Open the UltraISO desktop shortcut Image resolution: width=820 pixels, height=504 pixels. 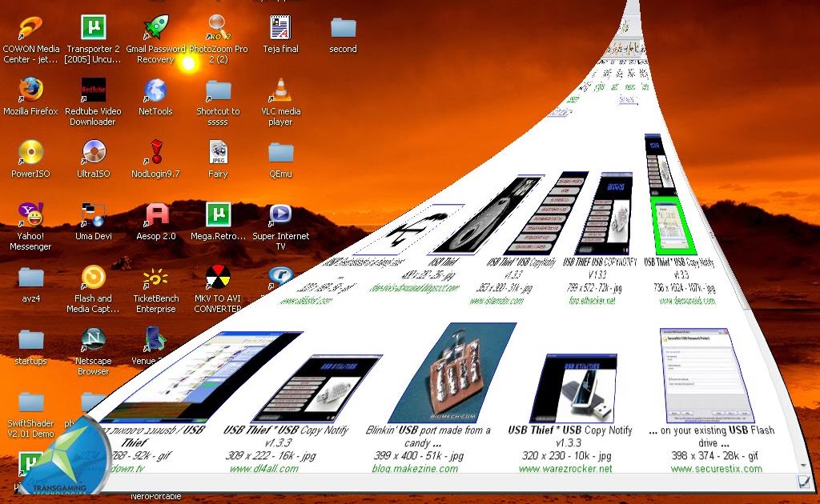(93, 153)
